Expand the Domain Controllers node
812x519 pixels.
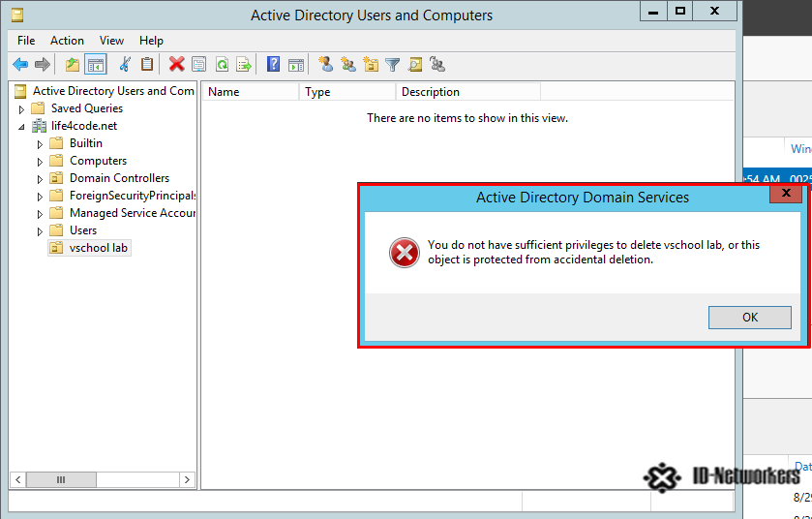coord(40,179)
